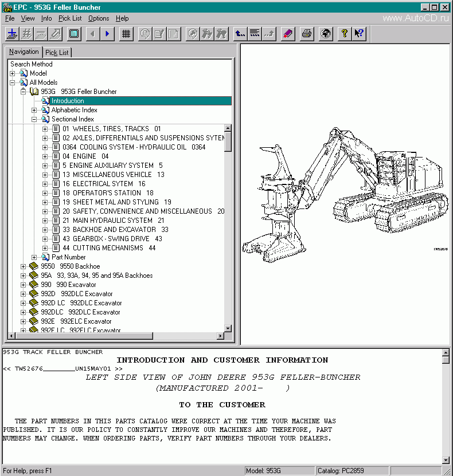Click the magnifier icon beside Part Number
Viewport: 453px width, 476px height.
[x=45, y=257]
